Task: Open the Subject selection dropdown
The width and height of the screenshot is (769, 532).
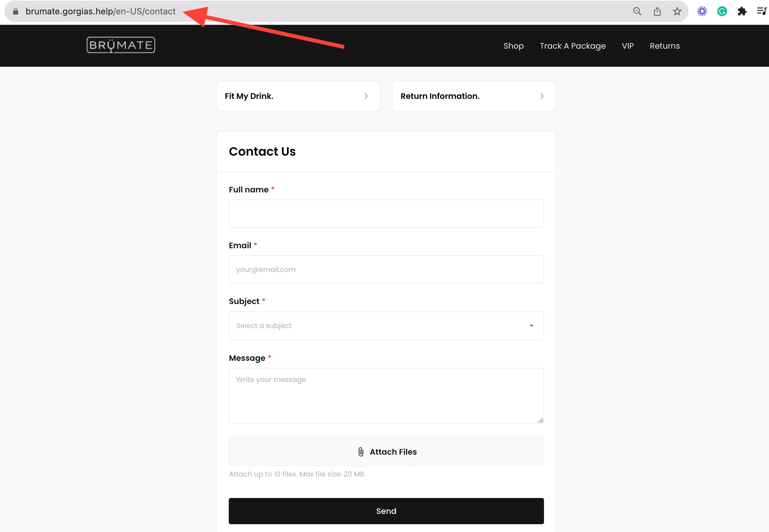Action: pos(386,326)
